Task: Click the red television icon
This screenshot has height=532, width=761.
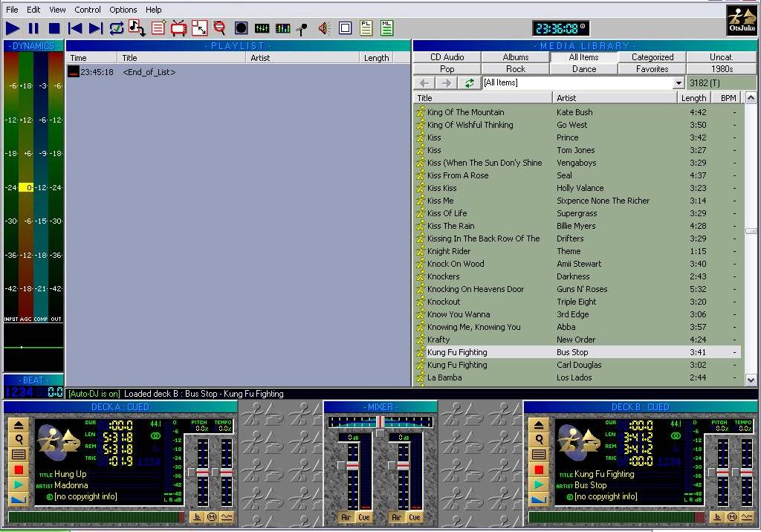Action: click(x=178, y=28)
